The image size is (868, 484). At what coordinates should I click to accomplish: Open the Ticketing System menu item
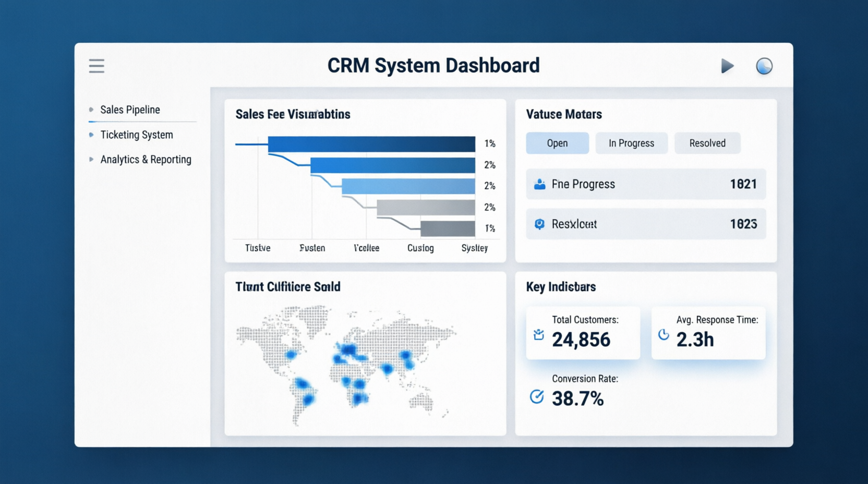point(137,135)
